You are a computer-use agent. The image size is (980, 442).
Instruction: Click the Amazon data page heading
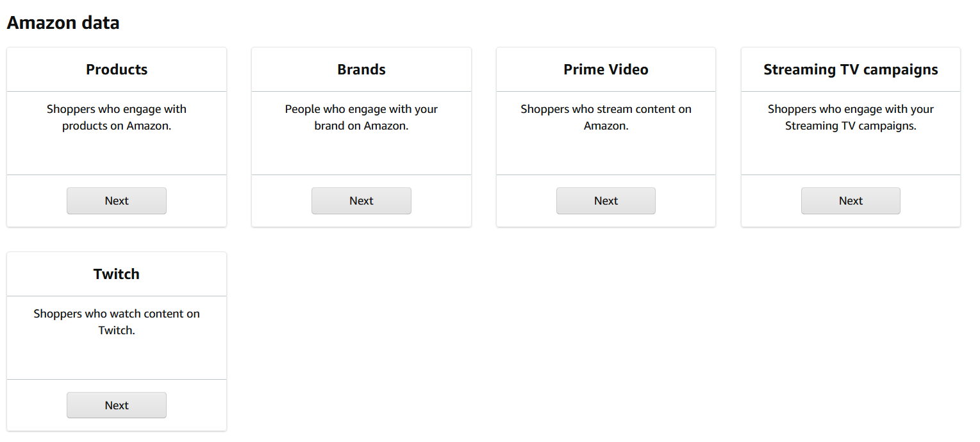pyautogui.click(x=63, y=23)
